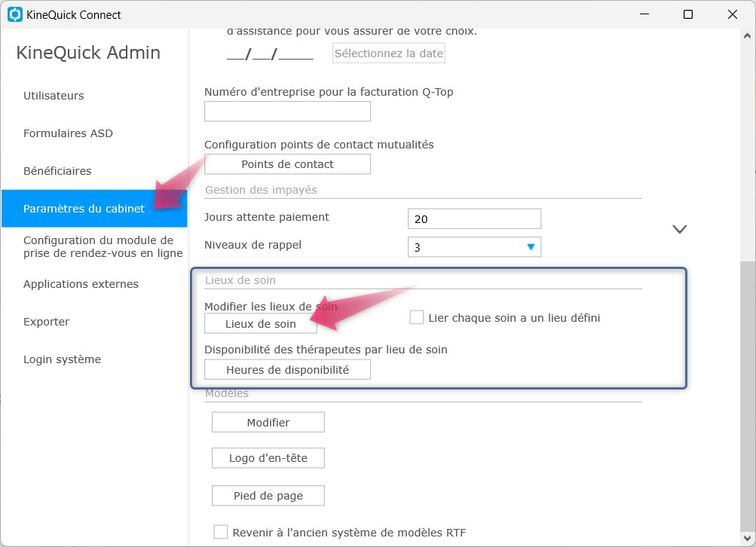
Task: Click Pied de page button
Action: tap(268, 496)
